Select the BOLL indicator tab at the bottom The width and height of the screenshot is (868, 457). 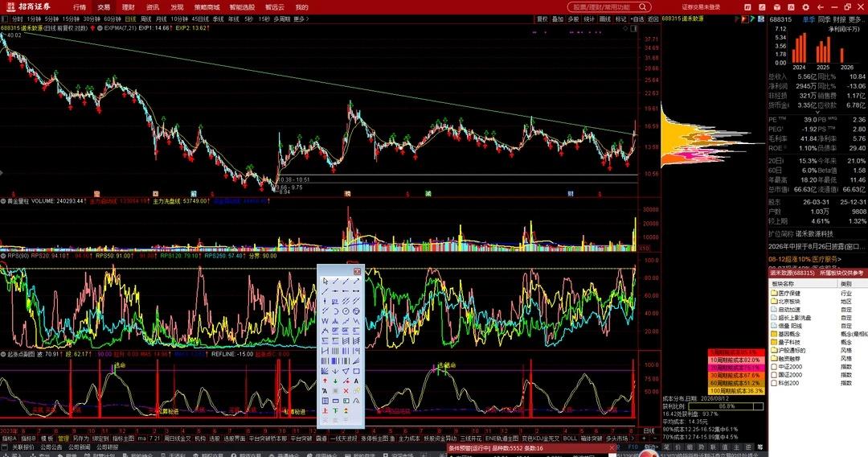(x=570, y=438)
